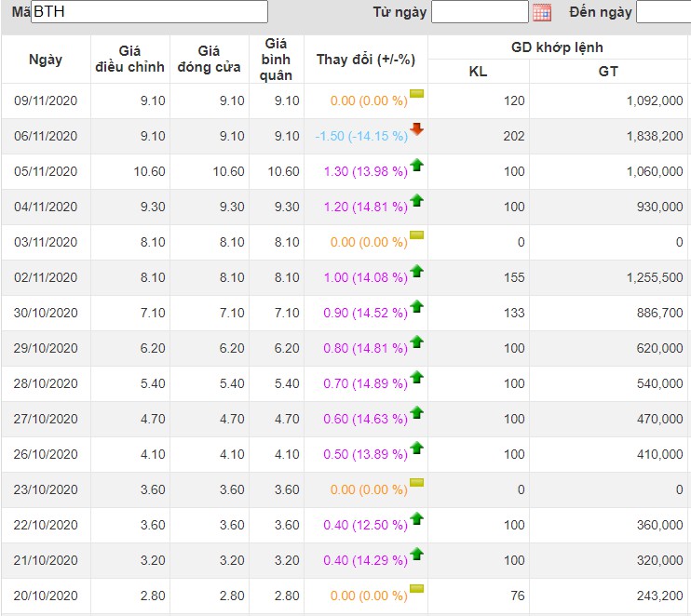Click the Ngày column header
691x616 pixels.
point(46,60)
